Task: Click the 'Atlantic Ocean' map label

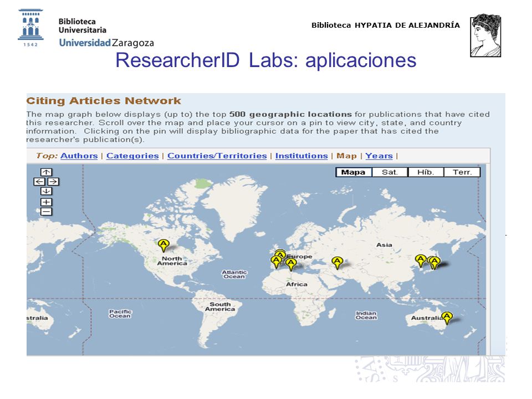Action: [x=234, y=274]
